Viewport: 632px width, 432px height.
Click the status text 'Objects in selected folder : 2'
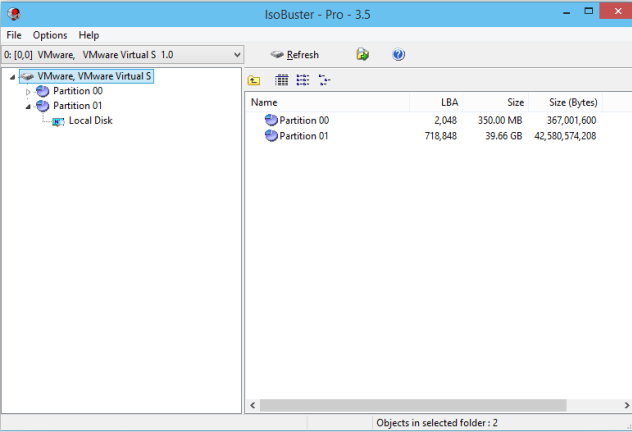[437, 423]
